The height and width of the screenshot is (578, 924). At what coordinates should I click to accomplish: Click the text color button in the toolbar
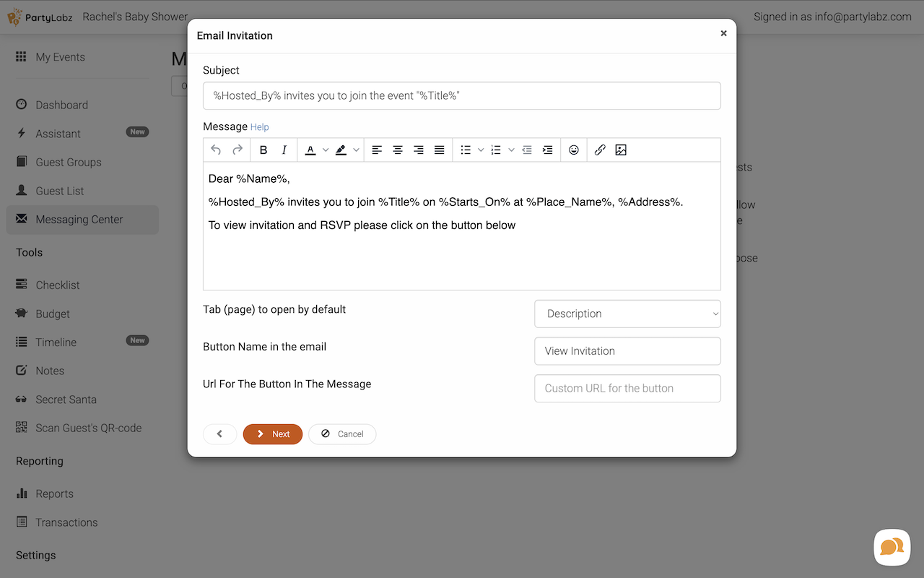pyautogui.click(x=310, y=150)
